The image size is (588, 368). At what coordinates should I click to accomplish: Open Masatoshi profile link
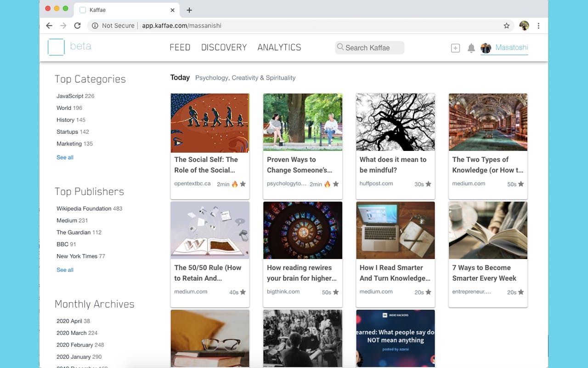point(512,47)
